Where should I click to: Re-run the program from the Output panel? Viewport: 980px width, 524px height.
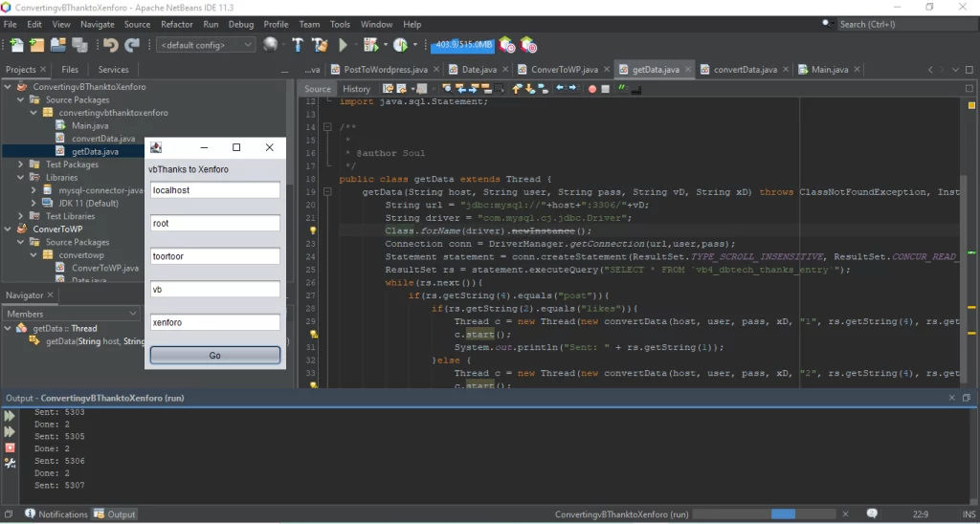click(10, 416)
